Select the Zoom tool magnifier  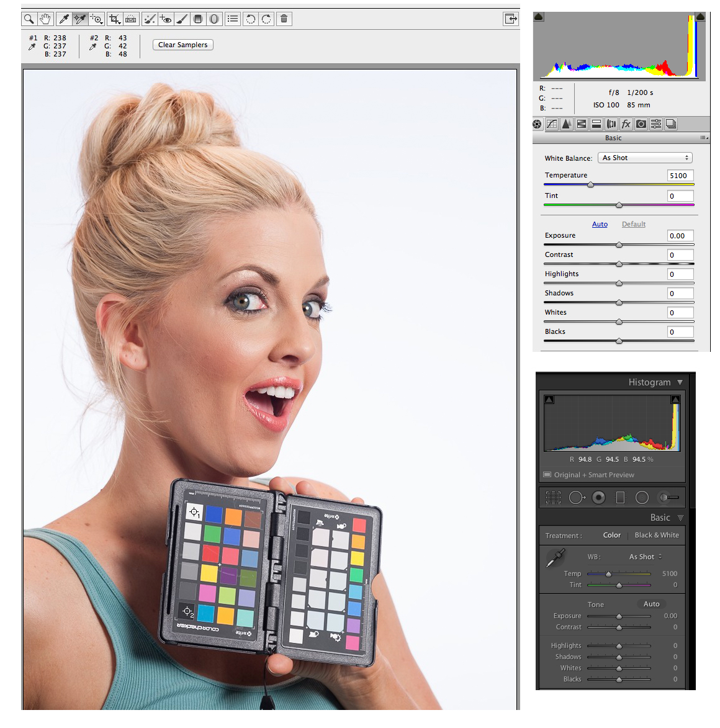pyautogui.click(x=29, y=19)
